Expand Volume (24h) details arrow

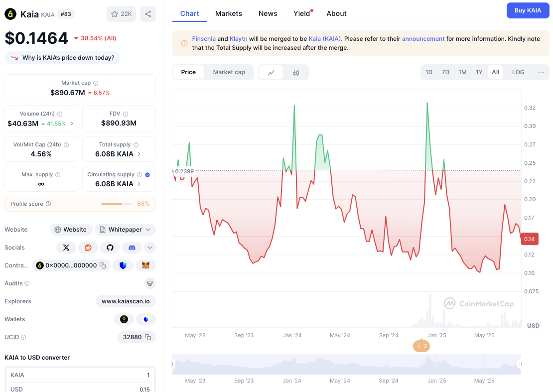coord(72,124)
